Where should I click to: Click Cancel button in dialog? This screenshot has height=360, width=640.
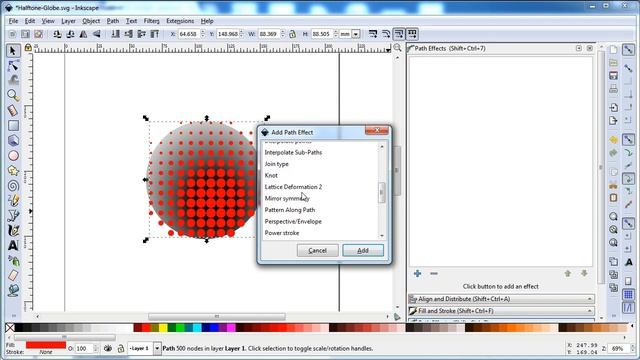[318, 251]
